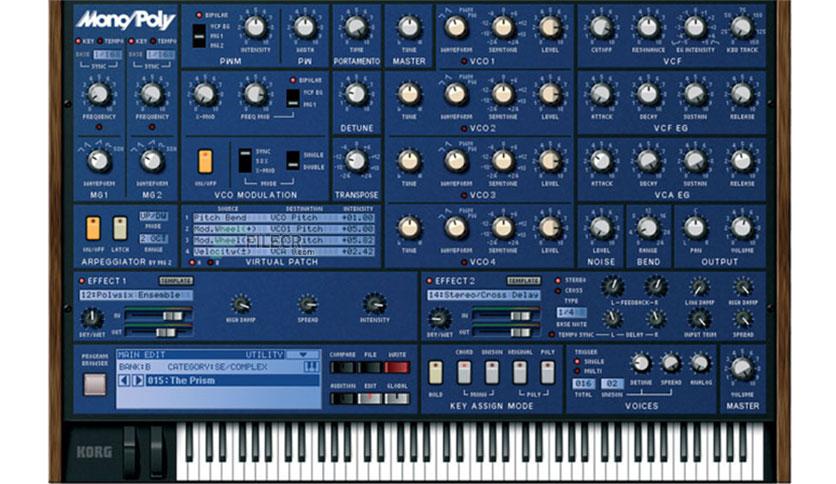Switch to the Edit page
This screenshot has height=484, width=836.
tap(370, 399)
